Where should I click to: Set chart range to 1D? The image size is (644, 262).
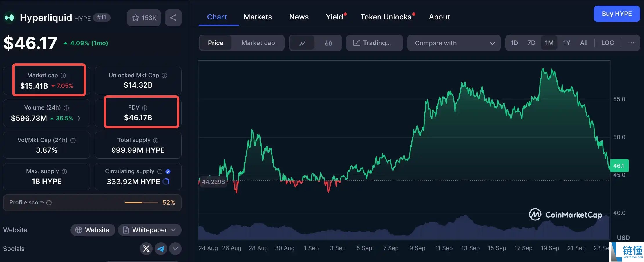(514, 43)
